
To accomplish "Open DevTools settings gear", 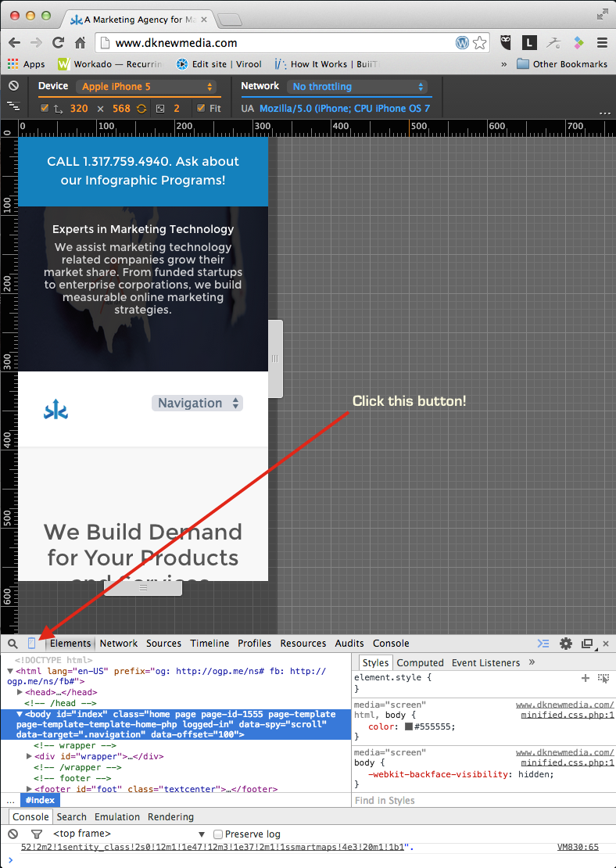I will 566,644.
